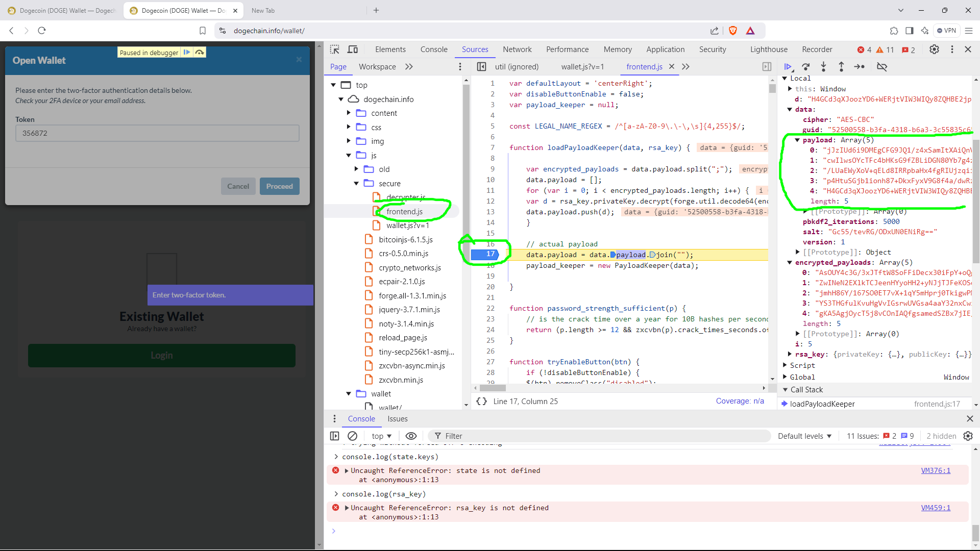Switch to the Network tab
The height and width of the screenshot is (551, 980).
[x=517, y=49]
